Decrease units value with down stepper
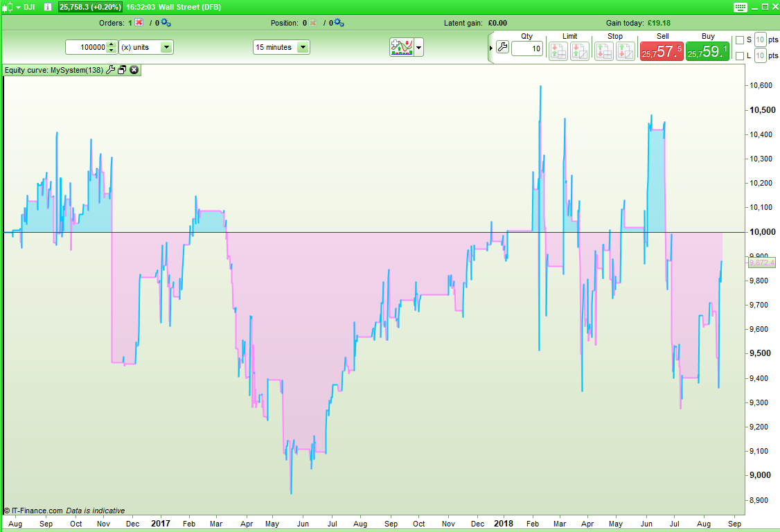 tap(112, 51)
